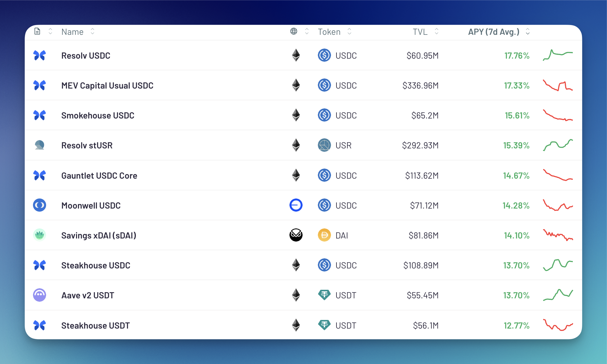Click the DAI token icon
This screenshot has width=607, height=364.
tap(324, 235)
